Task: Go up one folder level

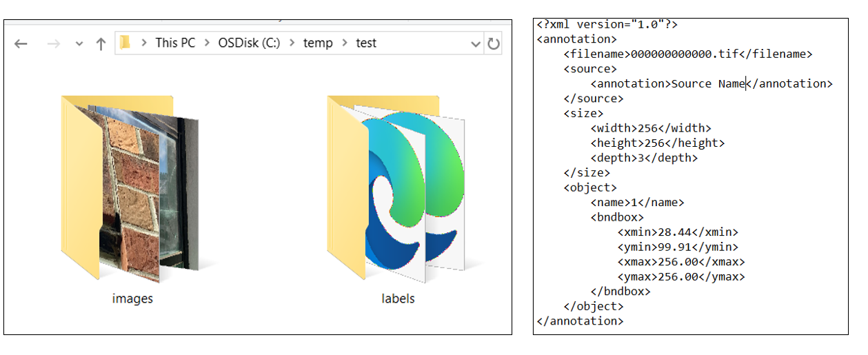Action: (101, 43)
